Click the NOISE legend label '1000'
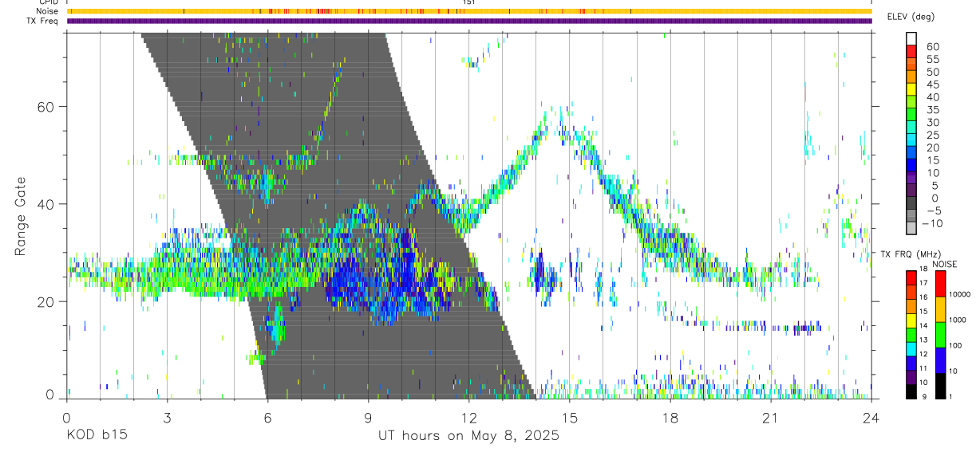The image size is (980, 452). (x=957, y=320)
